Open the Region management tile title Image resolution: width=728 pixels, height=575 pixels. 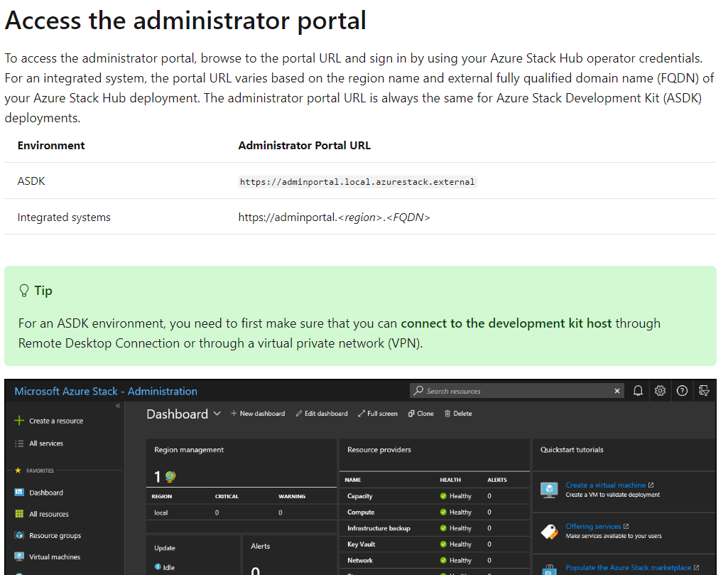tap(188, 450)
